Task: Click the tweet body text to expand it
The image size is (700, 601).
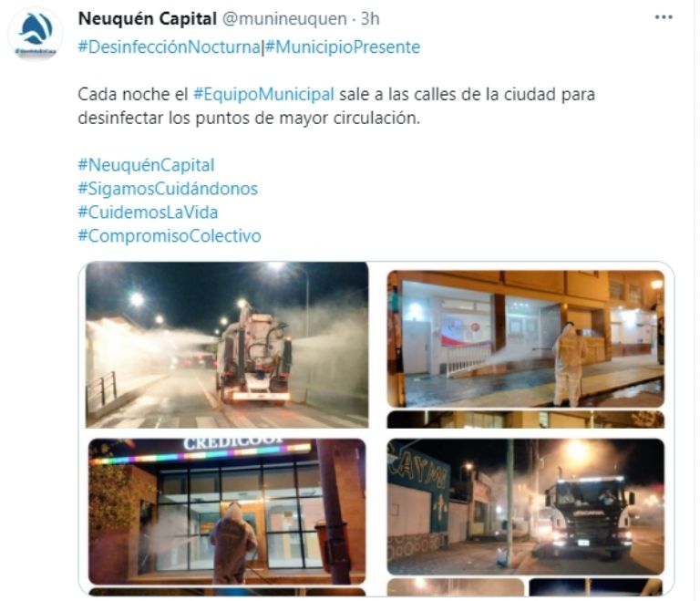Action: click(336, 107)
